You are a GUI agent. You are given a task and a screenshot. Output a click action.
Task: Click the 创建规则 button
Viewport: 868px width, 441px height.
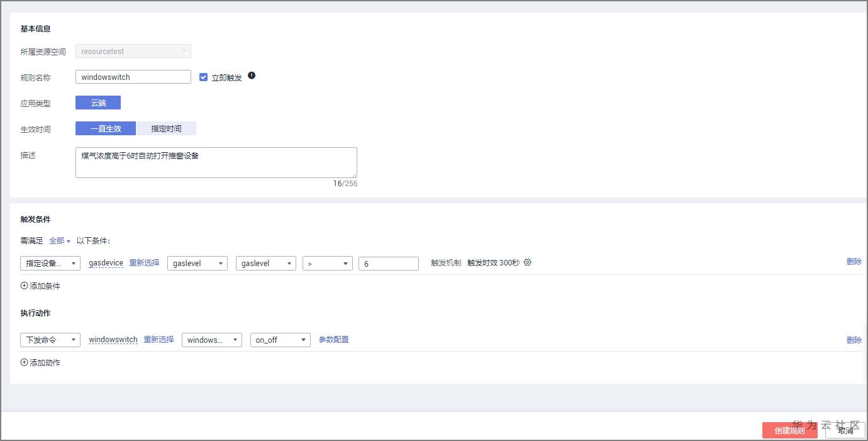(789, 430)
